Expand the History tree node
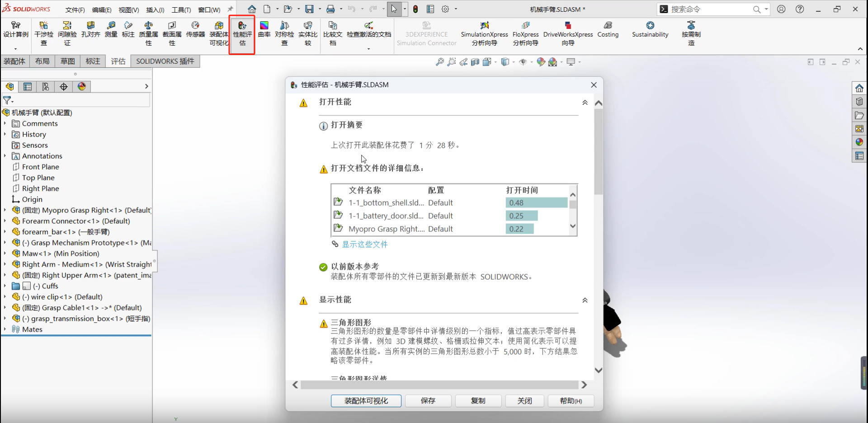The width and height of the screenshot is (868, 423). (5, 134)
